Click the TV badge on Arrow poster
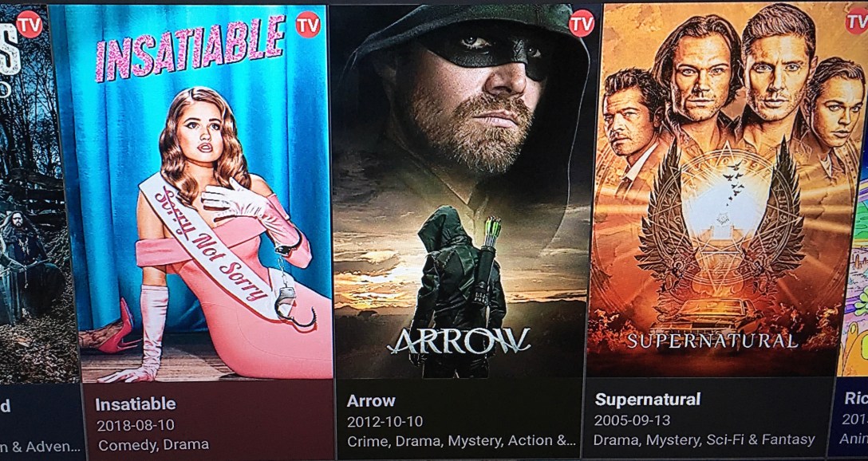This screenshot has height=461, width=868. pos(582,23)
